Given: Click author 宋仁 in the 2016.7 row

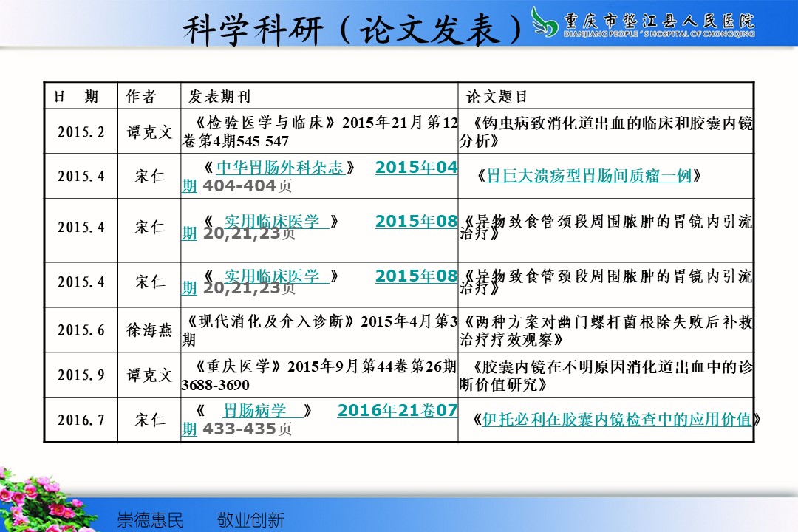Looking at the screenshot, I should click(149, 420).
